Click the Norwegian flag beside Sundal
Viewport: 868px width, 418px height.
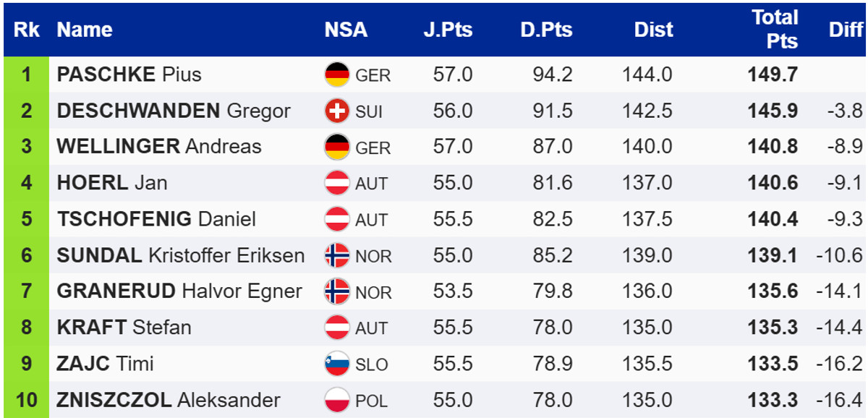point(337,255)
